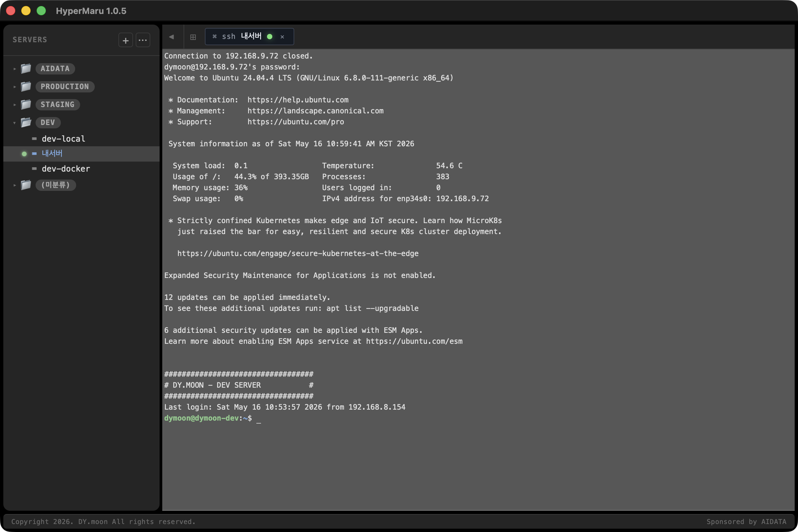Expand the AIDATA group arrow
This screenshot has height=532, width=798.
[x=15, y=69]
